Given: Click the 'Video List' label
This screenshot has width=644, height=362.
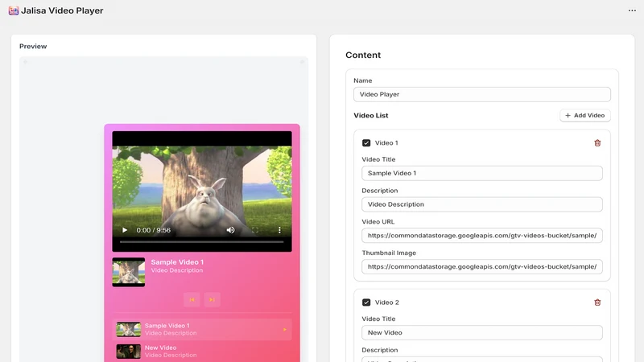Looking at the screenshot, I should pyautogui.click(x=371, y=115).
